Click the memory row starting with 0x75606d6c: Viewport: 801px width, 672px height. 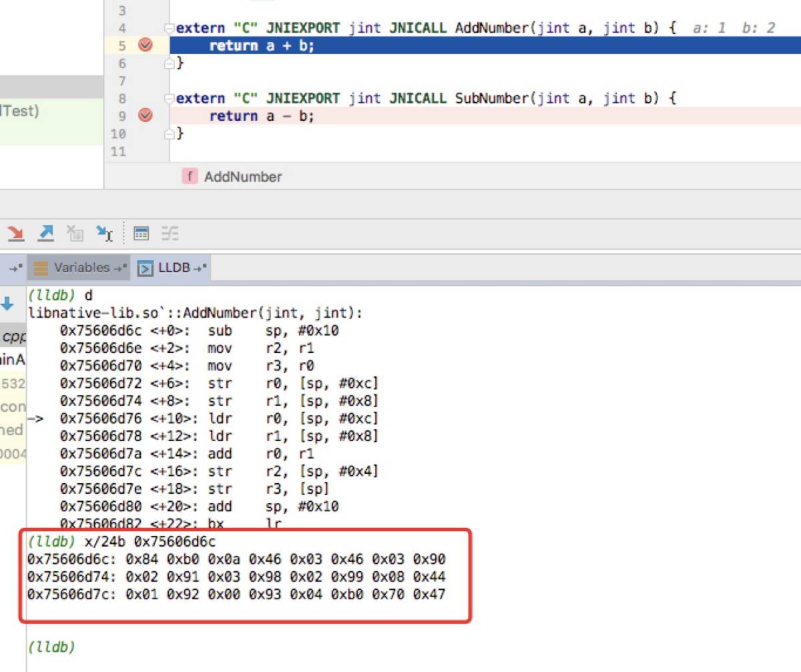click(236, 559)
